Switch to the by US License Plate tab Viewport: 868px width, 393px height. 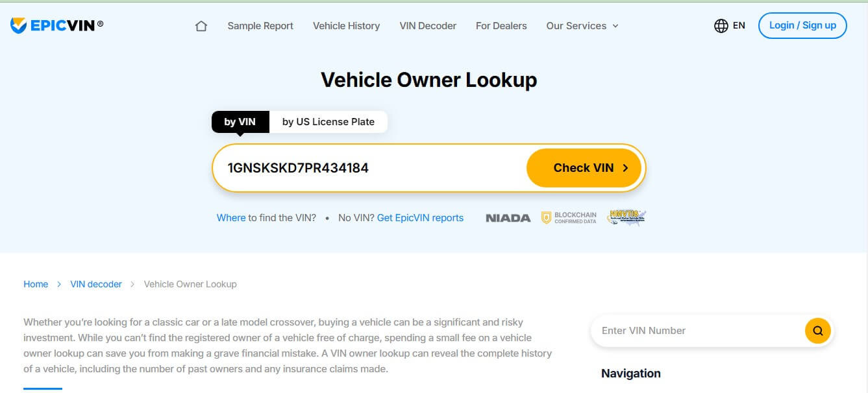(329, 121)
